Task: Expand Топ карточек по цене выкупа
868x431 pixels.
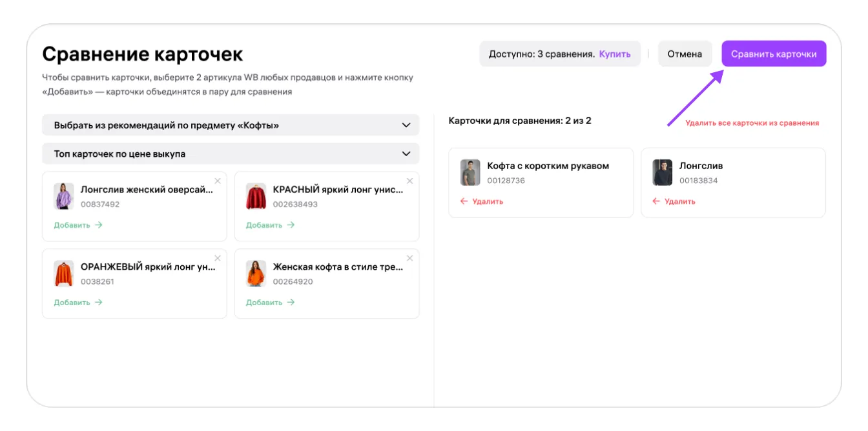Action: tap(231, 154)
